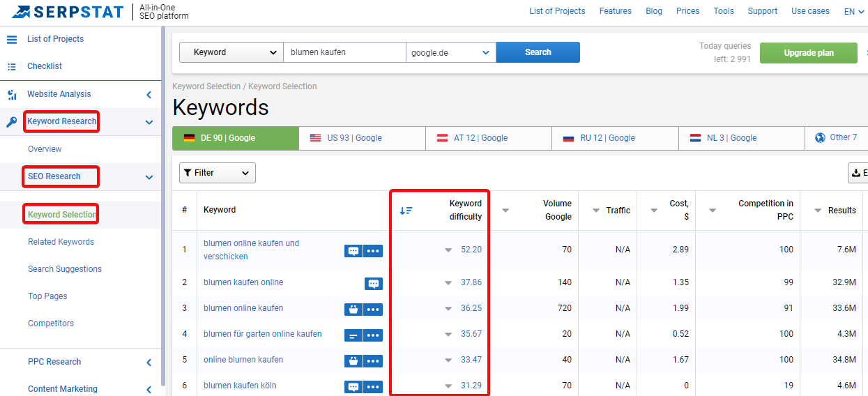
Task: Open Competitors in the sidebar
Action: tap(51, 323)
